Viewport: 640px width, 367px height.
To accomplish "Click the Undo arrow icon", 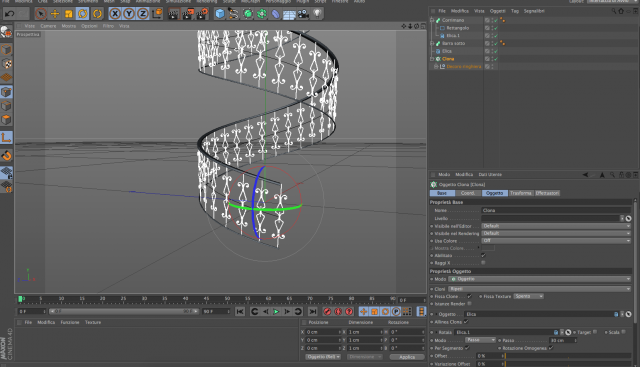I will point(9,14).
